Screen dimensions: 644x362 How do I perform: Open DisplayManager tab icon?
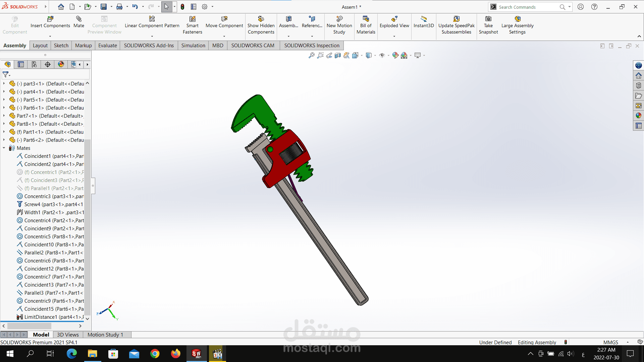pos(61,64)
